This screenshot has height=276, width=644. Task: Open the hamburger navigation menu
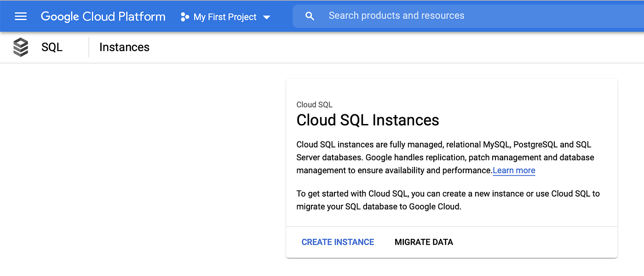21,17
